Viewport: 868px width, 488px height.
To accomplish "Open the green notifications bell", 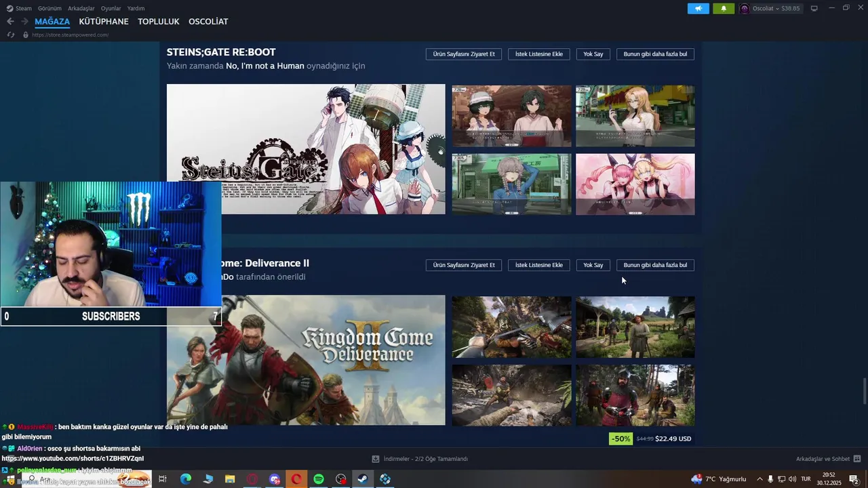I will coord(724,8).
